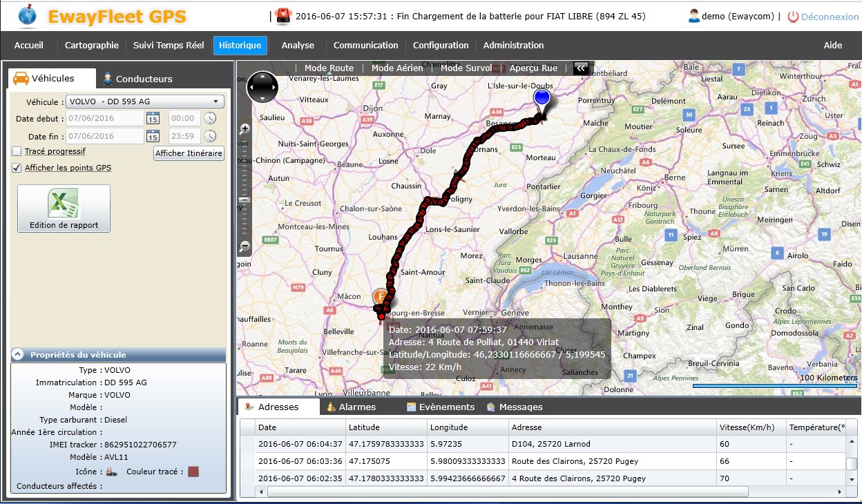Image resolution: width=862 pixels, height=504 pixels.
Task: Click the start time field 00:00
Action: point(184,119)
